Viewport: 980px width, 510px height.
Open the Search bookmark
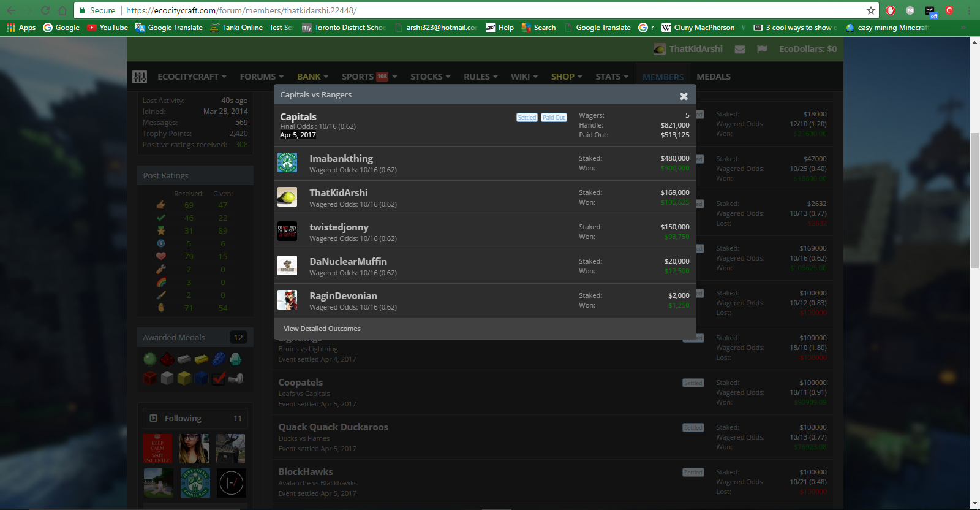pyautogui.click(x=538, y=28)
